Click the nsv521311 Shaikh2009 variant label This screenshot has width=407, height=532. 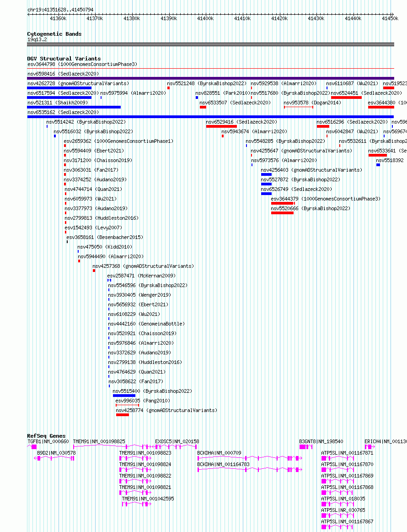point(58,103)
